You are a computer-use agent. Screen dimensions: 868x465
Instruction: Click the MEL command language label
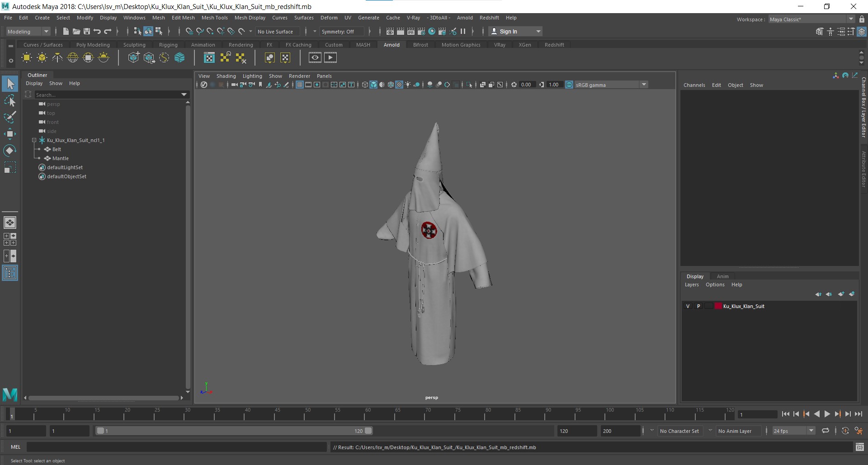16,447
